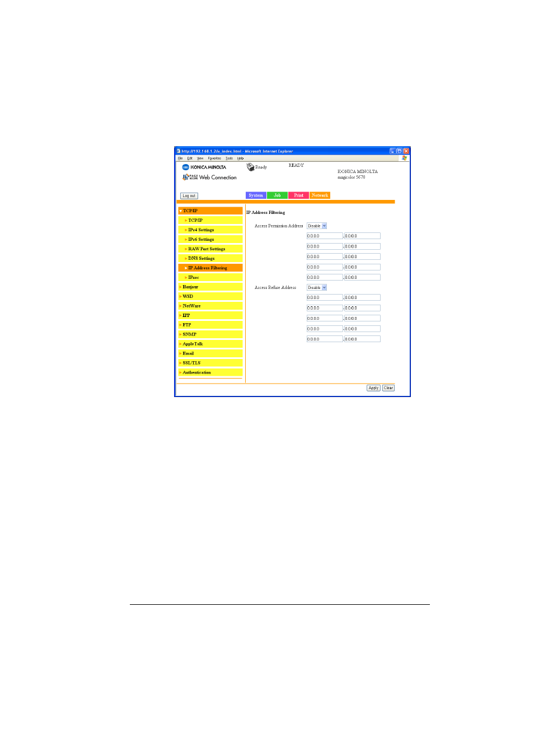Open IPsec in sidebar

[210, 278]
